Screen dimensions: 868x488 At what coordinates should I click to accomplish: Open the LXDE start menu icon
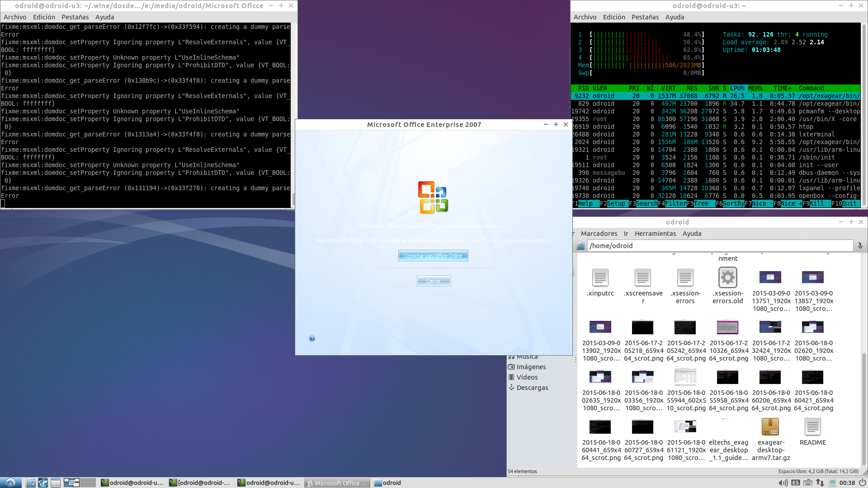pyautogui.click(x=10, y=483)
